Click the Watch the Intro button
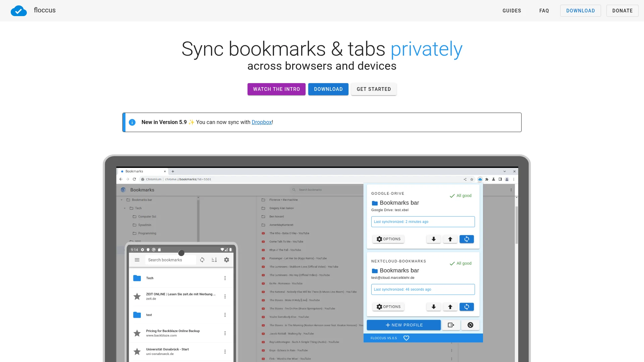This screenshot has height=362, width=644. tap(276, 89)
